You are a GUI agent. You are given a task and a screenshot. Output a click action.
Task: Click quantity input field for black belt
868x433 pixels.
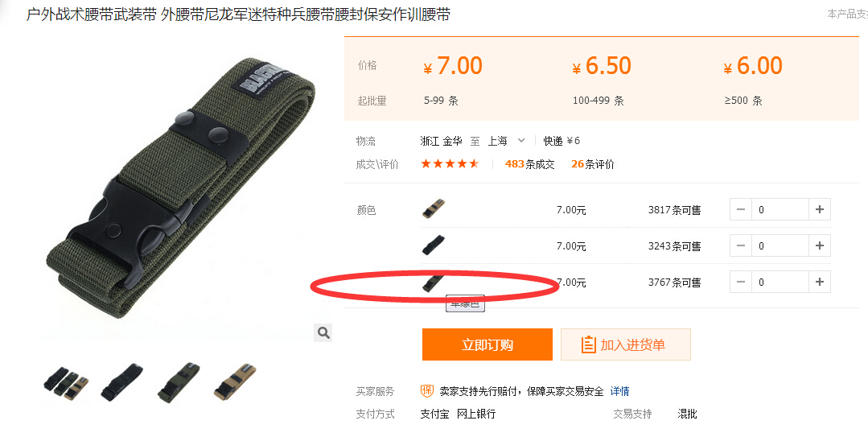click(x=780, y=245)
